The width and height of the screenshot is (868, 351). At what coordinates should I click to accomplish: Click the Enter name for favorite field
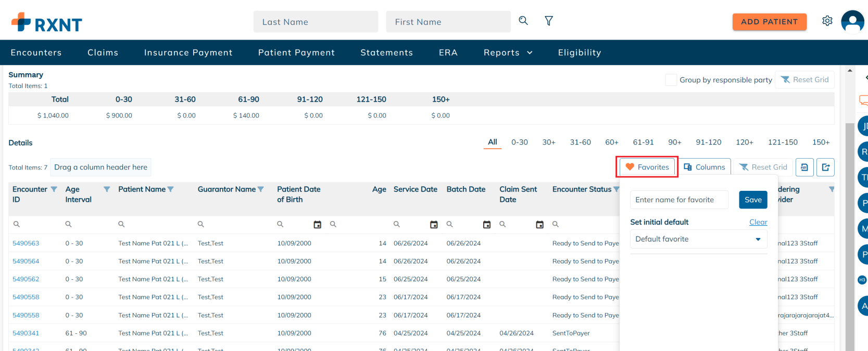point(679,200)
